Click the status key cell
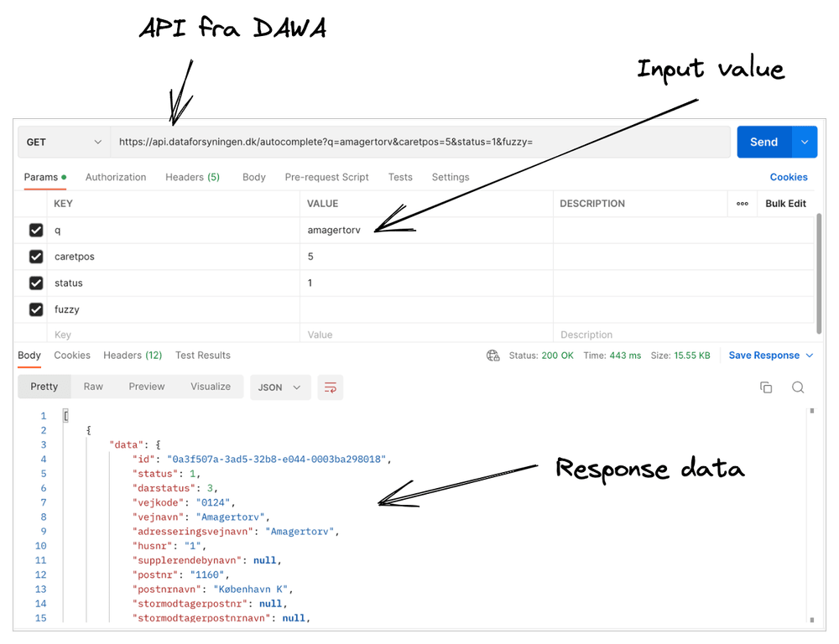839x644 pixels. (x=174, y=283)
